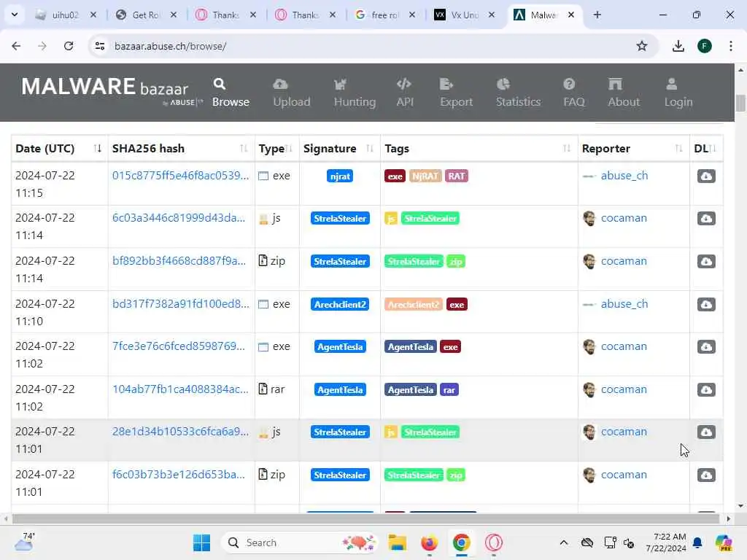Open hash link bd317f7382a91fd100ed8

click(181, 304)
